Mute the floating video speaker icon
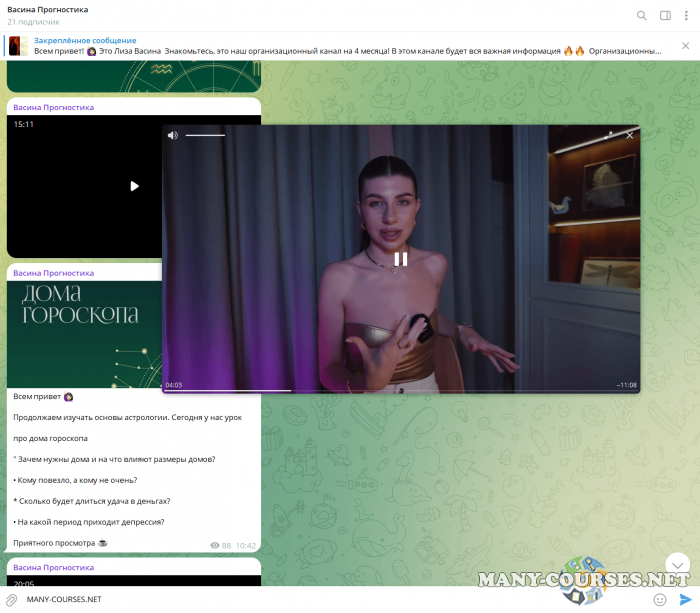 172,135
